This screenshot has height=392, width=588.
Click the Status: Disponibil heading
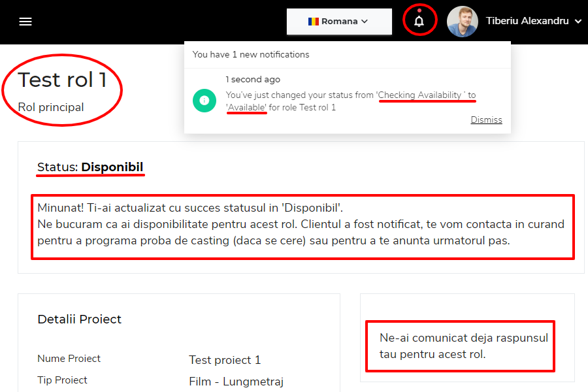coord(90,167)
